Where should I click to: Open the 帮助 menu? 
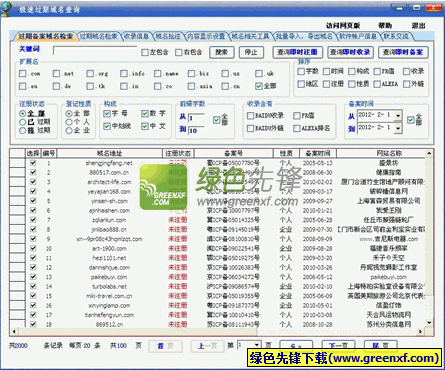click(385, 25)
